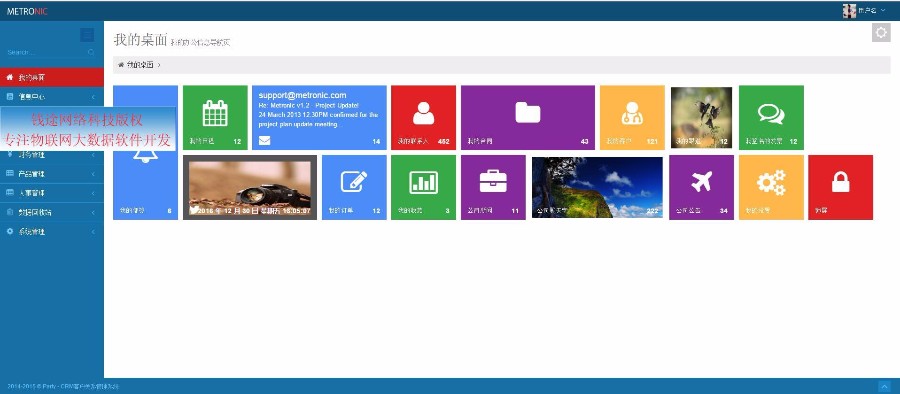Open the 产品管理 sidebar menu
The image size is (900, 394).
coord(52,173)
